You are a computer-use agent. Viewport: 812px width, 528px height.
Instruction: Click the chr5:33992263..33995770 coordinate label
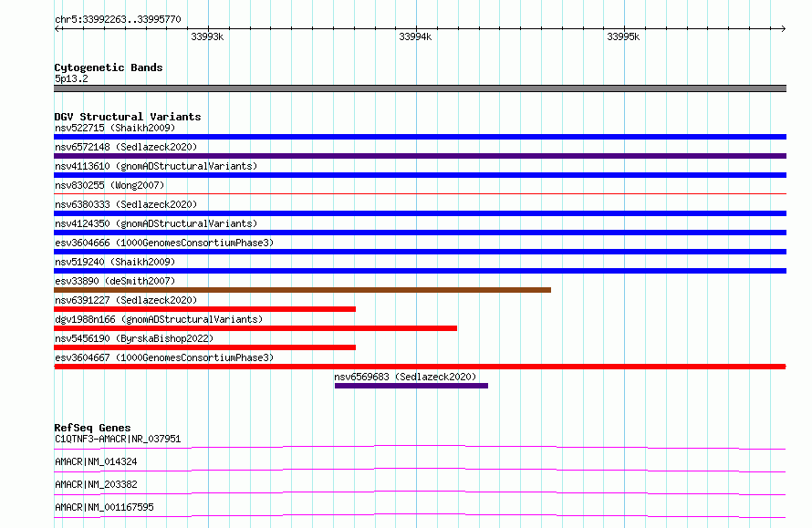(x=118, y=19)
